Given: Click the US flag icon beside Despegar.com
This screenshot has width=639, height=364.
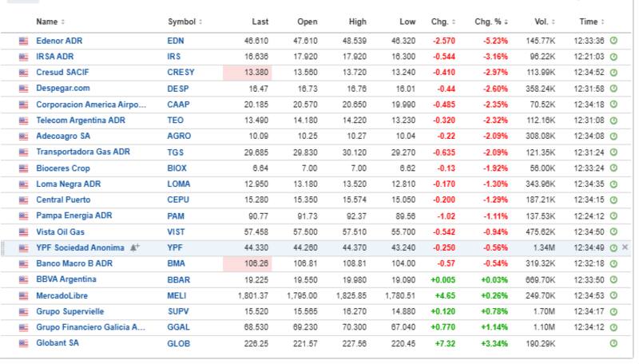Looking at the screenshot, I should point(23,89).
